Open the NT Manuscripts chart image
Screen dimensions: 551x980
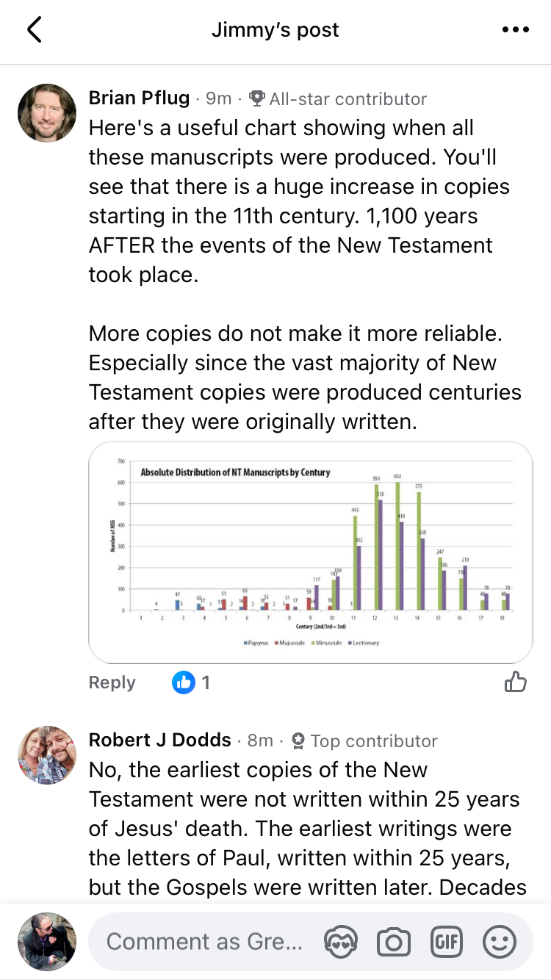(x=310, y=552)
